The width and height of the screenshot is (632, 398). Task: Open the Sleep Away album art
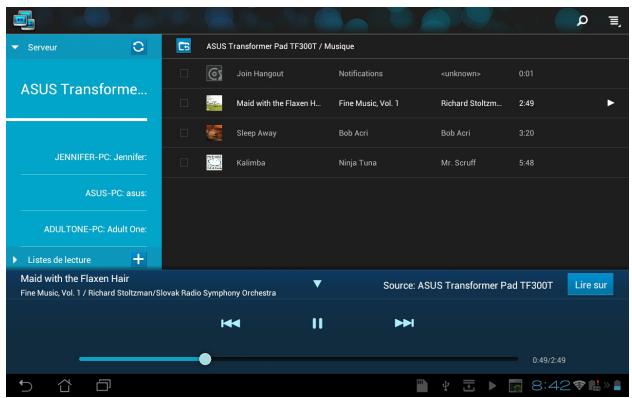pos(214,133)
